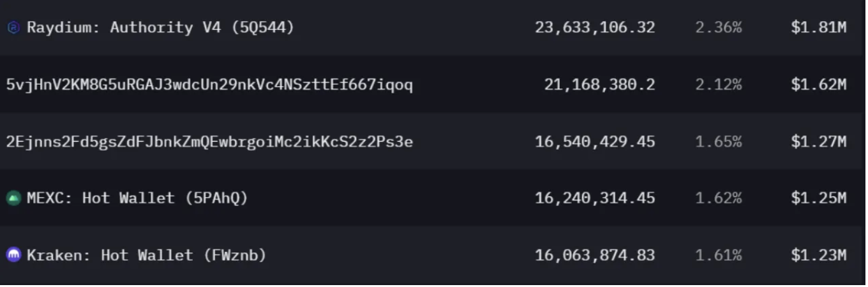Open address starting with 2Ejnns2Fd5gs
This screenshot has width=868, height=287.
point(209,142)
